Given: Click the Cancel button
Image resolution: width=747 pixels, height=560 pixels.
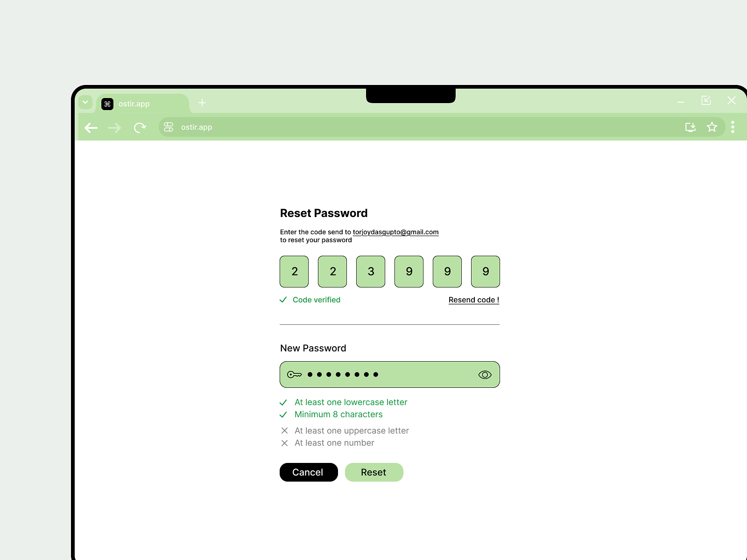Looking at the screenshot, I should pyautogui.click(x=309, y=472).
